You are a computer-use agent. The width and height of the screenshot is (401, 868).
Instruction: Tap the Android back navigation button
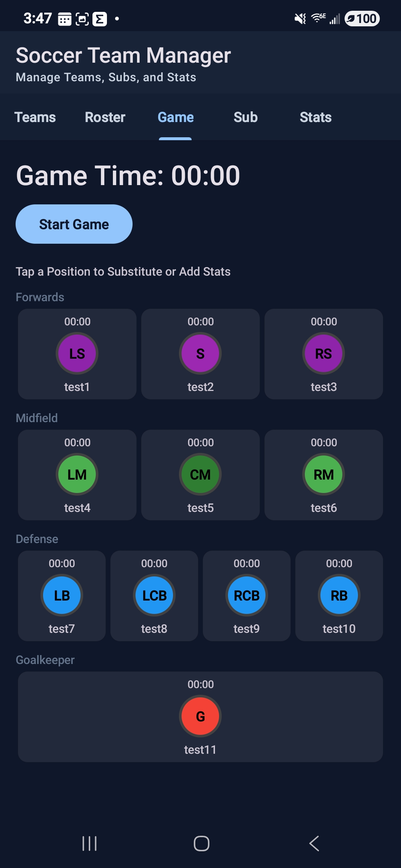click(x=314, y=844)
